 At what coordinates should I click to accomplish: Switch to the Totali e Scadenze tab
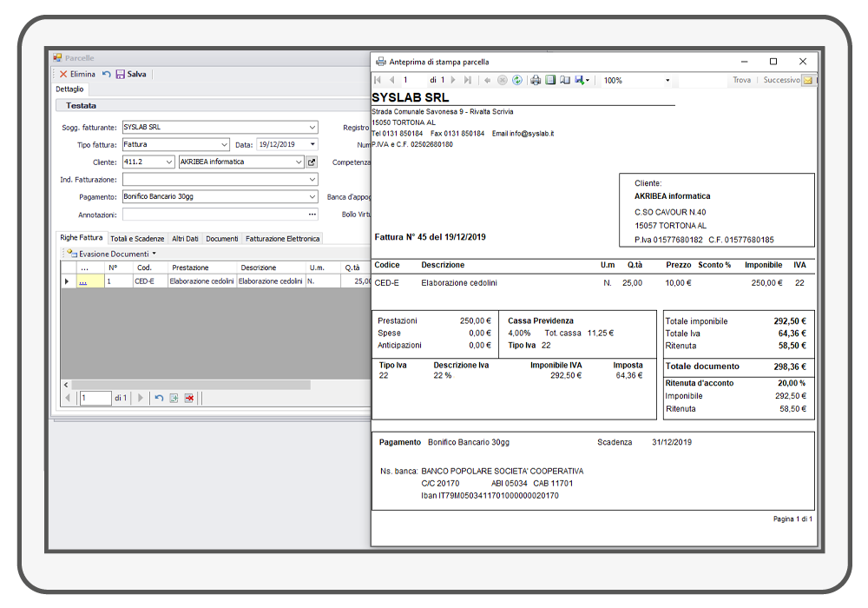point(137,239)
